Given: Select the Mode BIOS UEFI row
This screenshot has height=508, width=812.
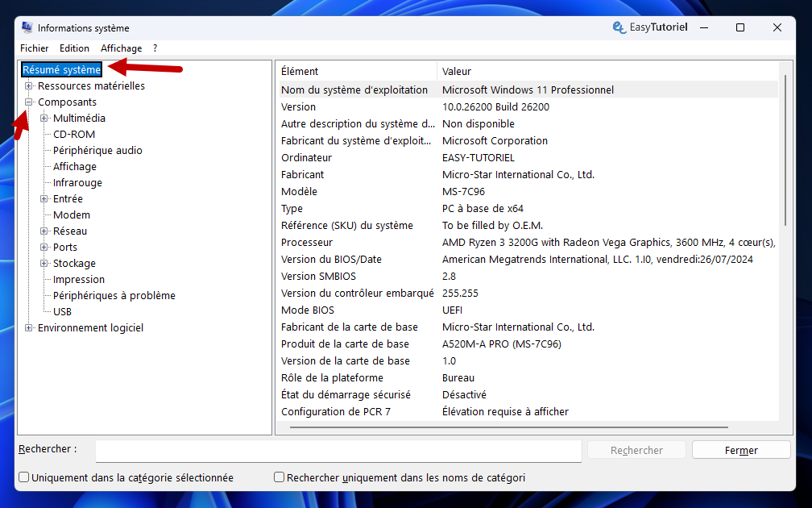Looking at the screenshot, I should pos(528,310).
